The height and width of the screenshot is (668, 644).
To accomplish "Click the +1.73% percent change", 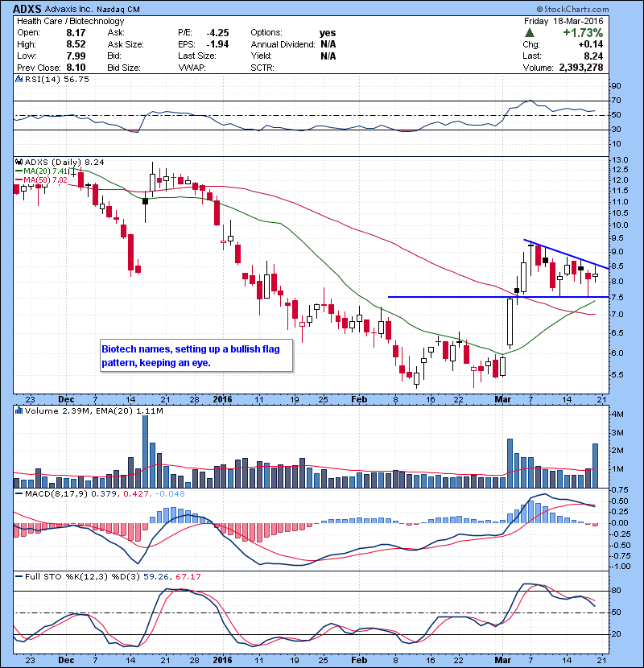I will pos(583,33).
